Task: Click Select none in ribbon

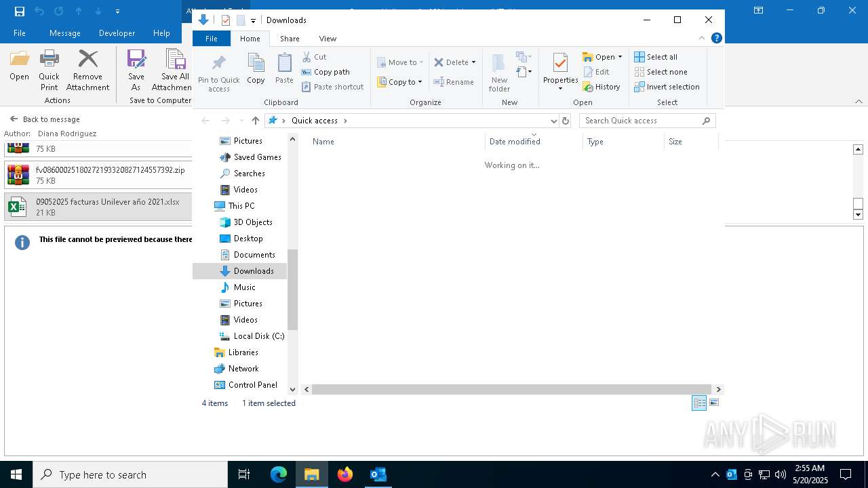Action: [660, 72]
